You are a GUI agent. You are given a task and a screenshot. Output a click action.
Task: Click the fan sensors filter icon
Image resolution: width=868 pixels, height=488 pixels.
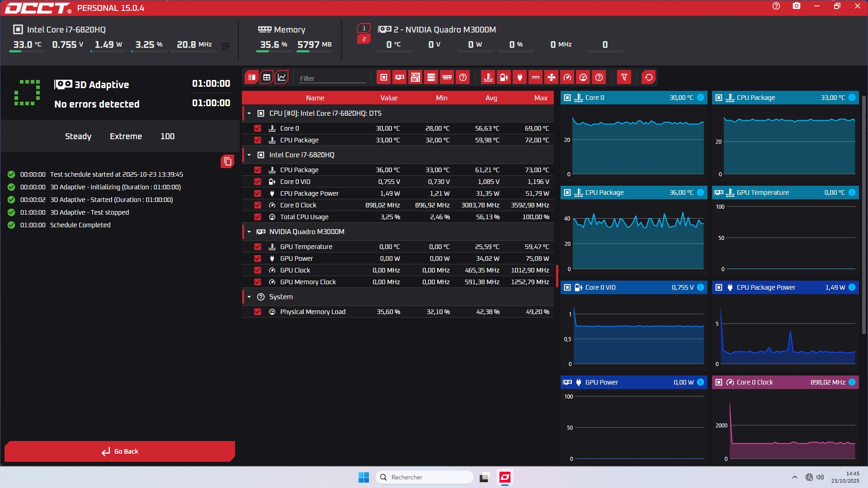[x=551, y=77]
